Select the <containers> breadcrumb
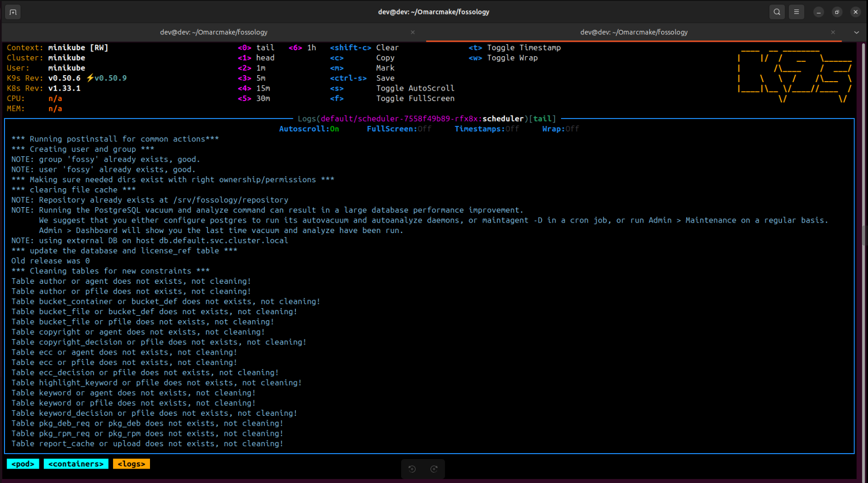Screen dimensions: 868x483 (76, 464)
